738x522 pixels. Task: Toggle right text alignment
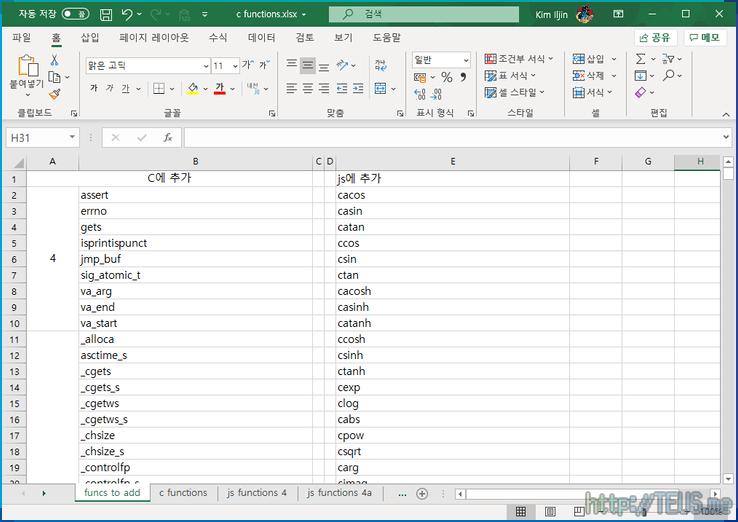coord(324,88)
